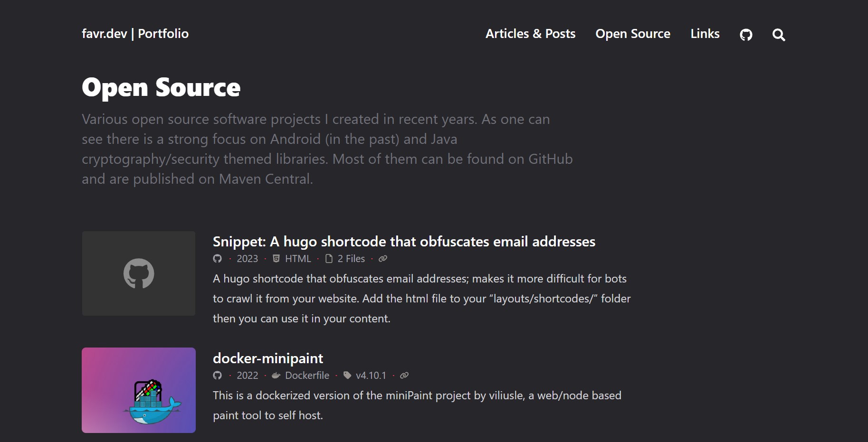
Task: Open the GitHub profile icon in the header
Action: tap(746, 34)
